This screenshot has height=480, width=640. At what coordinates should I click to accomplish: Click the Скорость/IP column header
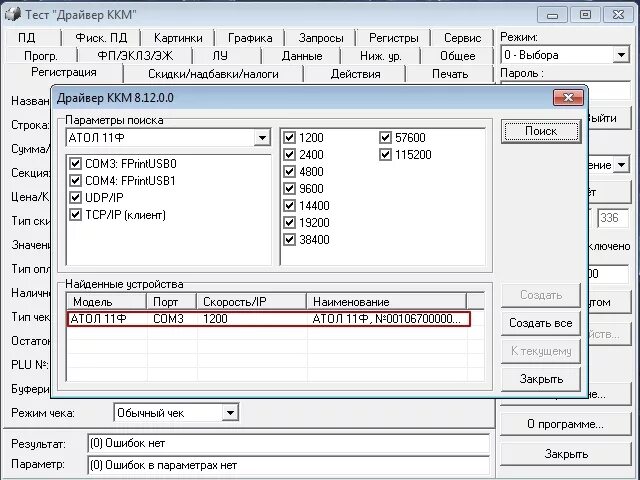[251, 302]
